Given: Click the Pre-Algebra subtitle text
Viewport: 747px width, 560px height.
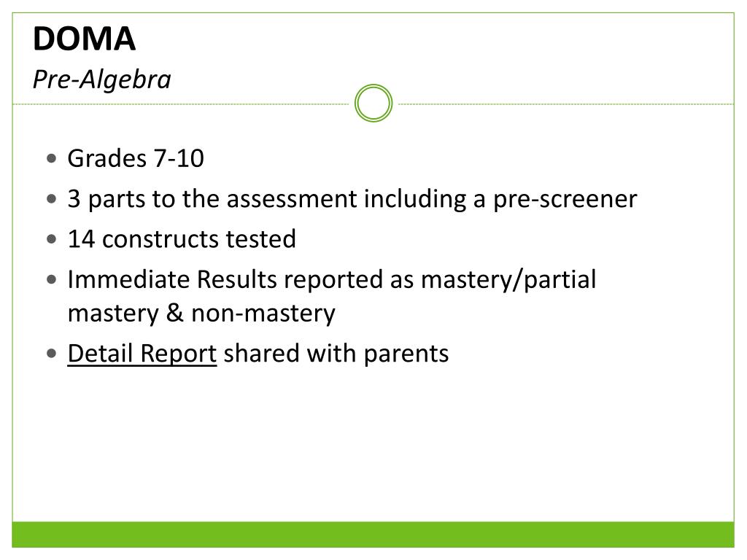Looking at the screenshot, I should [101, 79].
